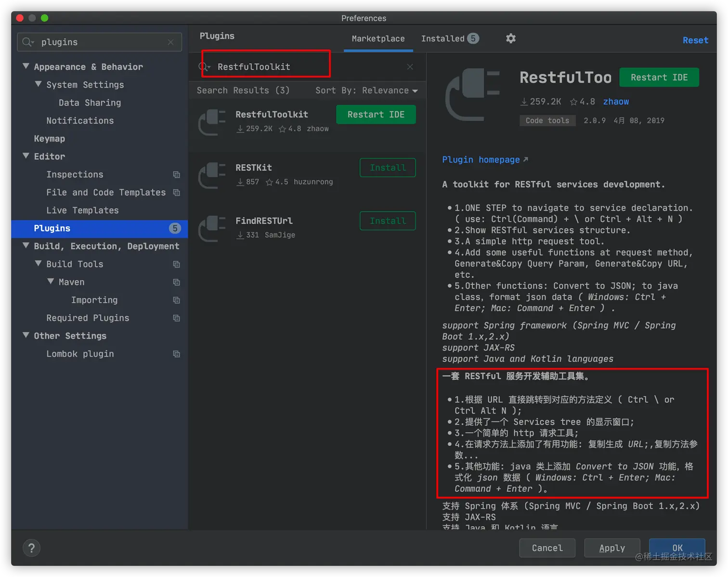Image resolution: width=728 pixels, height=577 pixels.
Task: Click the Reset link
Action: pyautogui.click(x=695, y=40)
